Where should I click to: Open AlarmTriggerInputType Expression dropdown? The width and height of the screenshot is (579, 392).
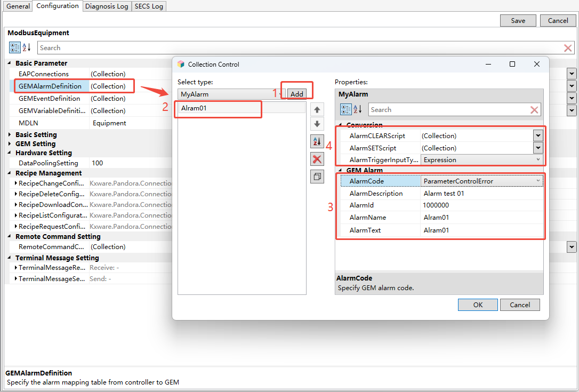[537, 159]
